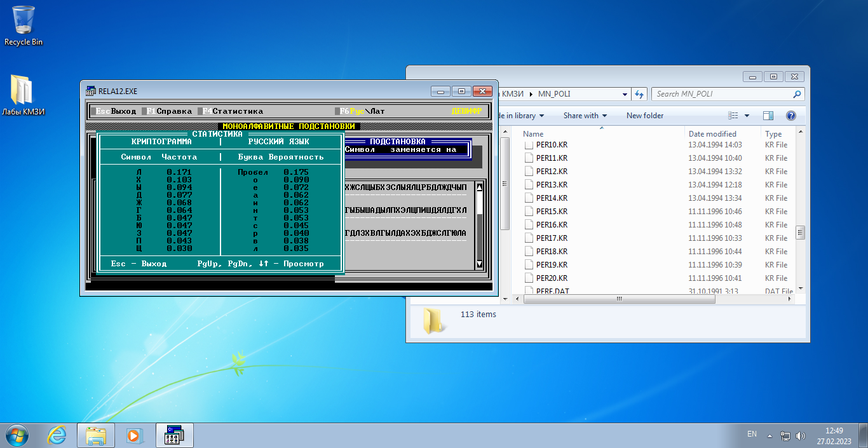The height and width of the screenshot is (448, 868).
Task: Open the view options dropdown arrow
Action: [x=747, y=116]
